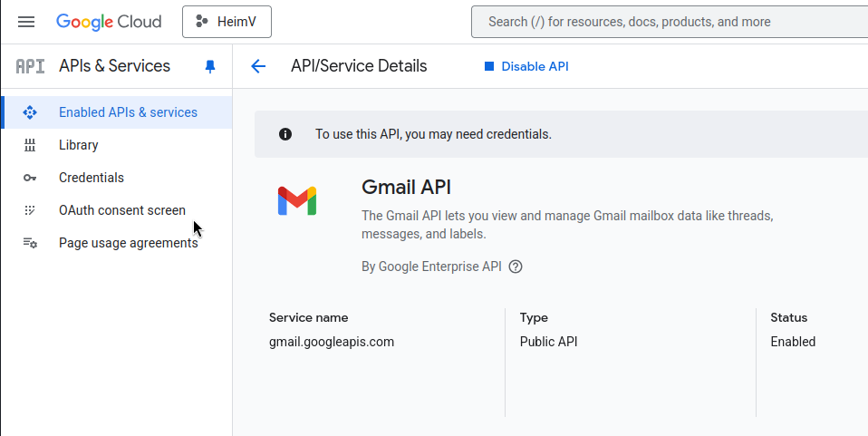Screen dimensions: 868x436
Task: Click Disable API button
Action: pyautogui.click(x=526, y=66)
